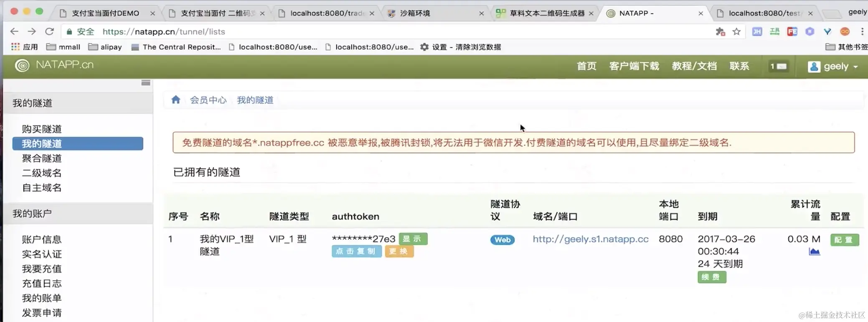868x322 pixels.
Task: Click the NATAPP.cn logo
Action: (x=55, y=65)
